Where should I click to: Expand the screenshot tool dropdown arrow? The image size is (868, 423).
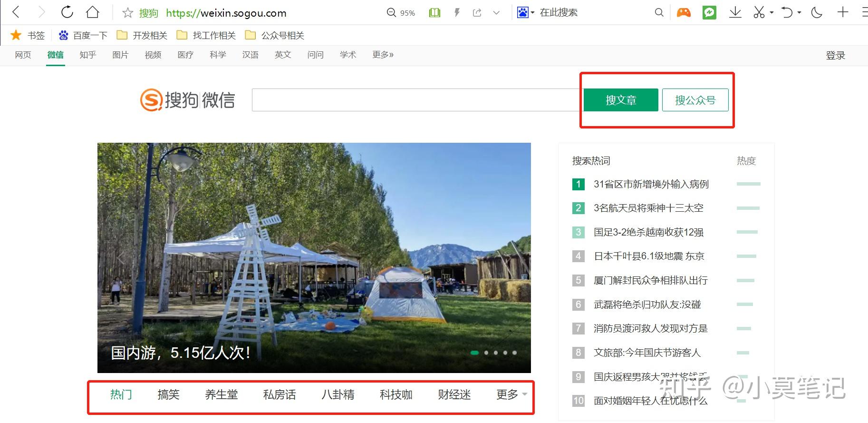[772, 12]
